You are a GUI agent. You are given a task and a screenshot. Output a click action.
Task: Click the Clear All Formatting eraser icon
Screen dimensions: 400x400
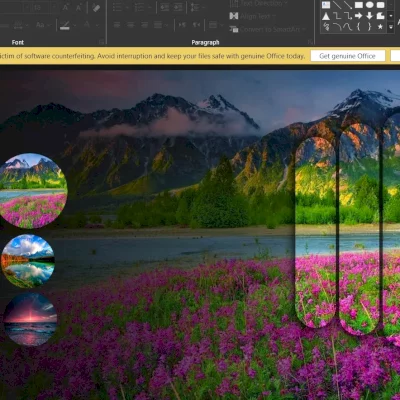(x=96, y=7)
